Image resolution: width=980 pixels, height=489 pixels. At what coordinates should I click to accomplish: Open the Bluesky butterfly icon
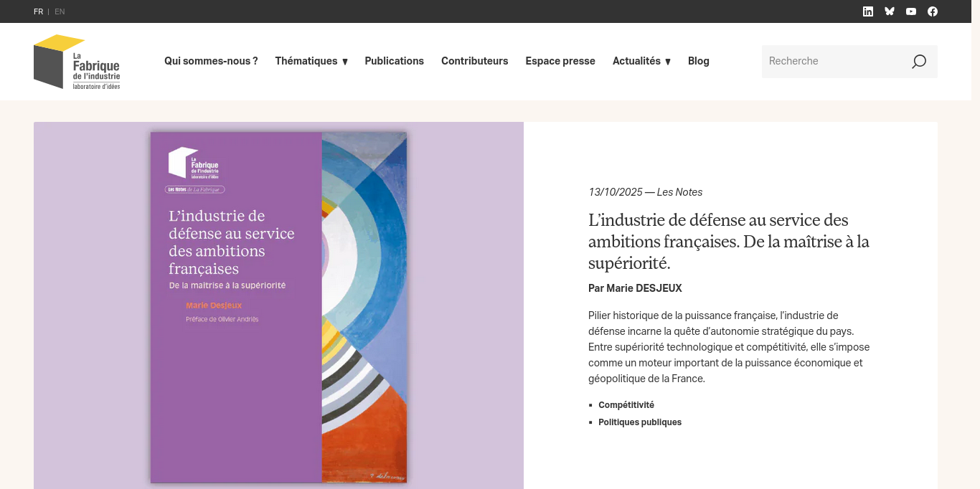coord(890,11)
